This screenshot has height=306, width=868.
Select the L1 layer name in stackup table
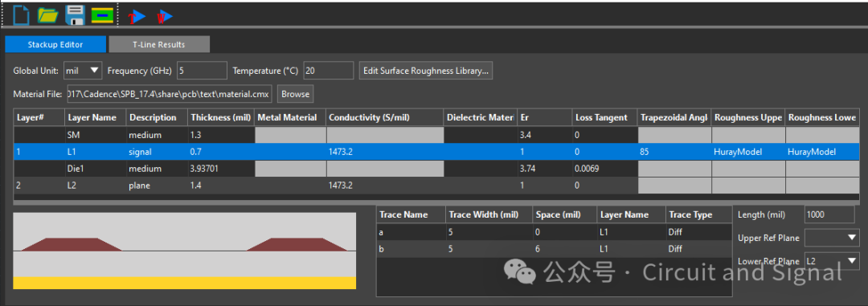point(95,152)
